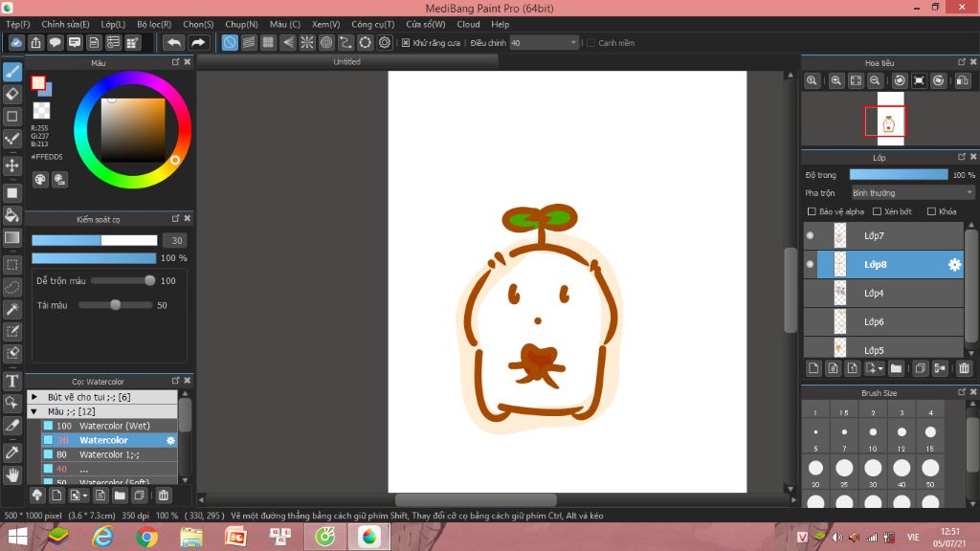Image resolution: width=980 pixels, height=551 pixels.
Task: Adjust the brush size slider at 30
Action: 95,240
